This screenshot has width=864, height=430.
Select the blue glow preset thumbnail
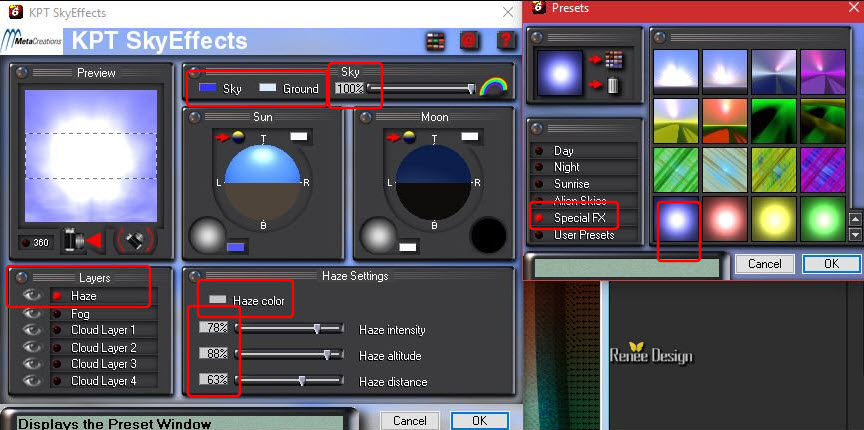[676, 219]
